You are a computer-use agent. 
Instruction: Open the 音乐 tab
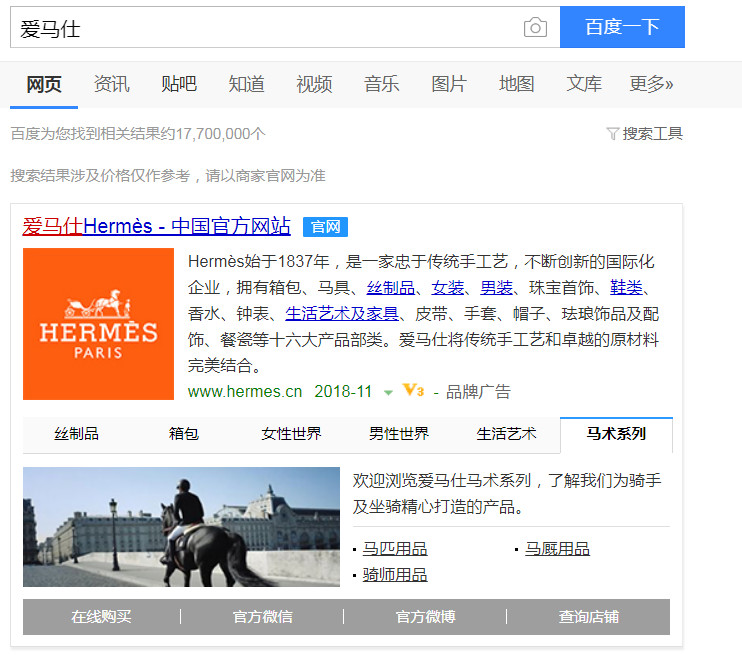381,84
